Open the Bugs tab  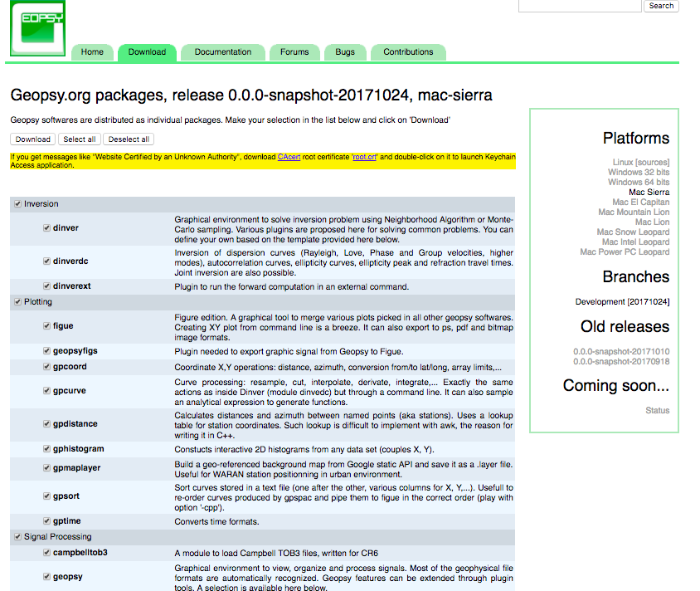(x=345, y=51)
